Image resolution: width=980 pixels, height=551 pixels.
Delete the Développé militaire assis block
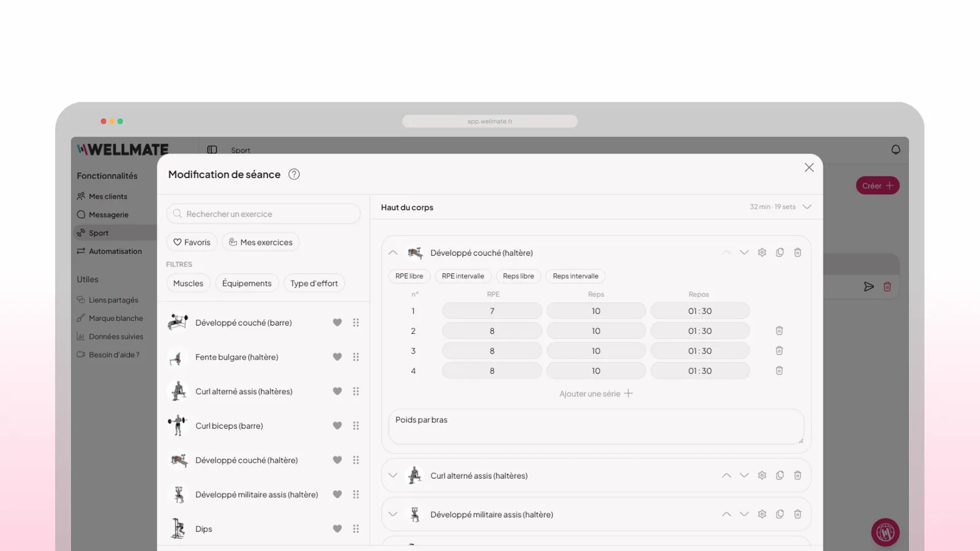[x=797, y=515]
